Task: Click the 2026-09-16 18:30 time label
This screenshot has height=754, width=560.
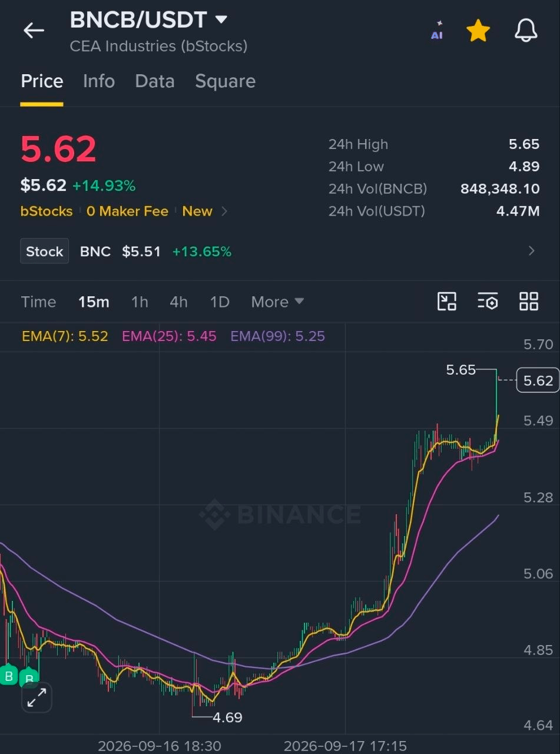Action: pyautogui.click(x=159, y=746)
